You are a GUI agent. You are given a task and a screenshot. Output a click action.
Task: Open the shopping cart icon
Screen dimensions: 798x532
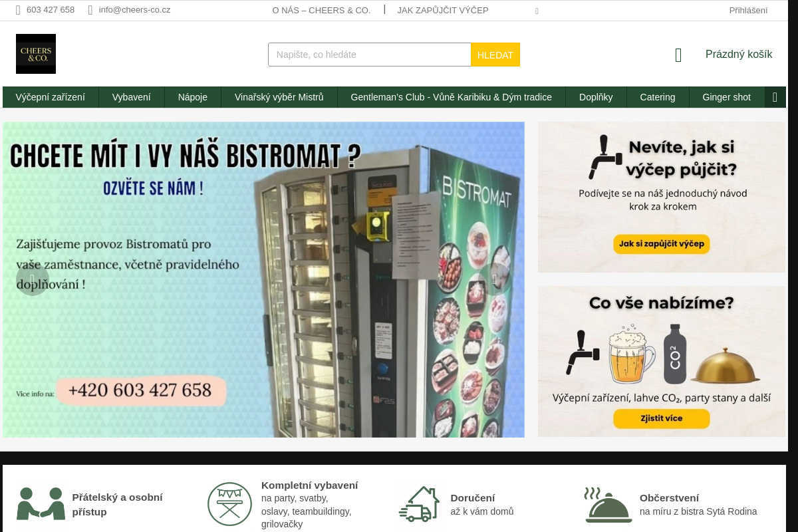coord(678,55)
